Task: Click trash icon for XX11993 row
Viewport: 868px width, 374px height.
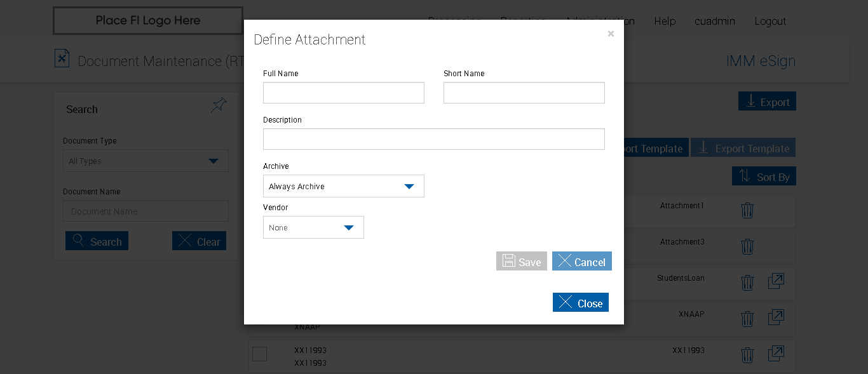Action: click(747, 355)
